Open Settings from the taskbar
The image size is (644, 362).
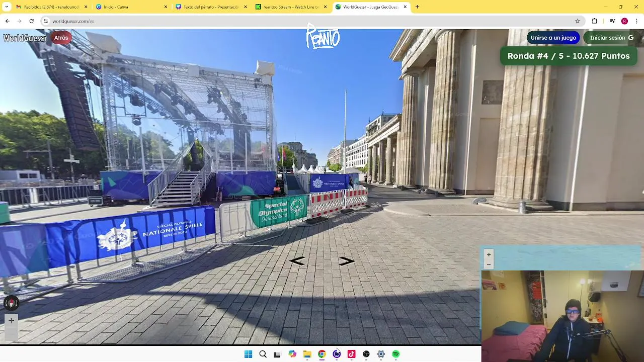click(x=381, y=354)
